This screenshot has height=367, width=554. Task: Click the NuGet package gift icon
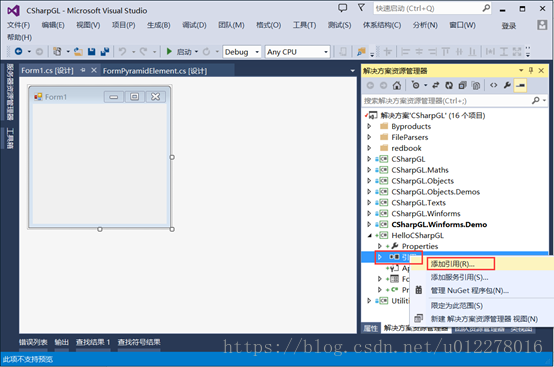tap(419, 290)
